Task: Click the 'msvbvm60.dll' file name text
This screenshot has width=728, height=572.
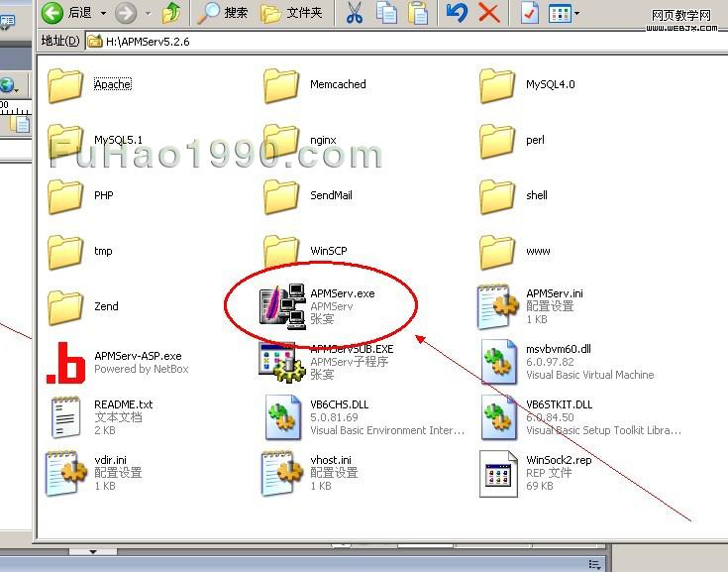Action: coord(559,349)
